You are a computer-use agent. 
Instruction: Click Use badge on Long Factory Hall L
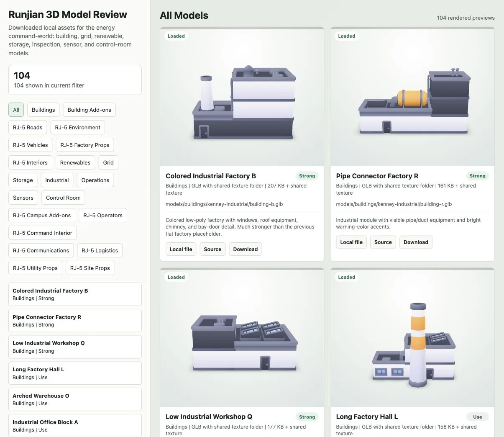point(478,417)
